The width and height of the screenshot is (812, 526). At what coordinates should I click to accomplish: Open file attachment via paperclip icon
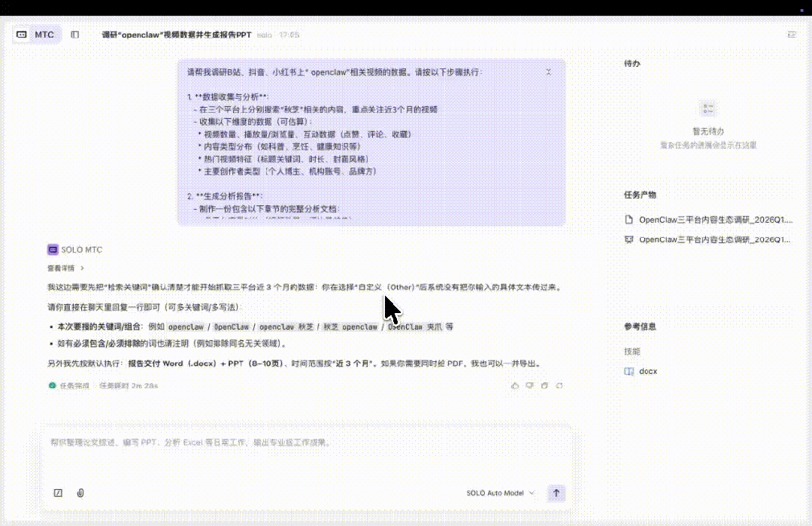click(80, 494)
